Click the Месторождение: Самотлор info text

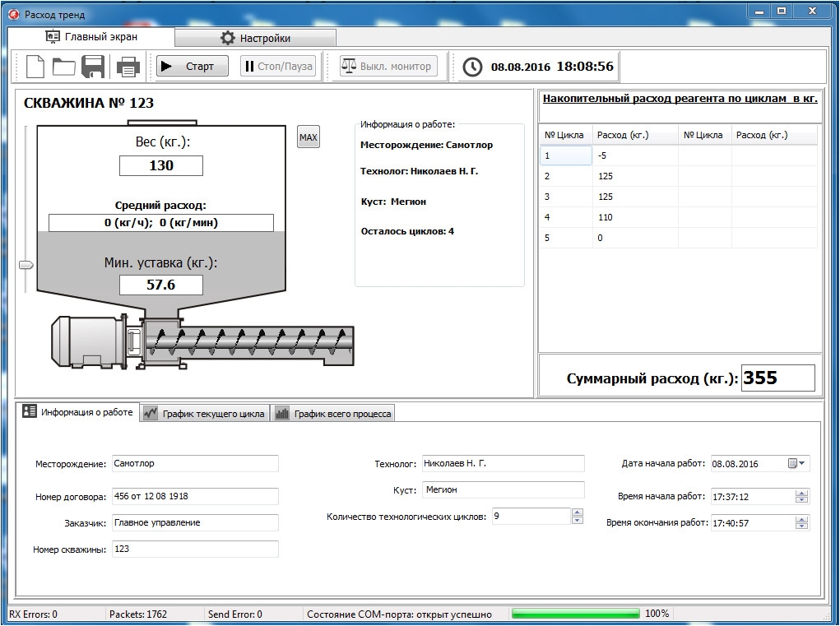click(x=426, y=145)
